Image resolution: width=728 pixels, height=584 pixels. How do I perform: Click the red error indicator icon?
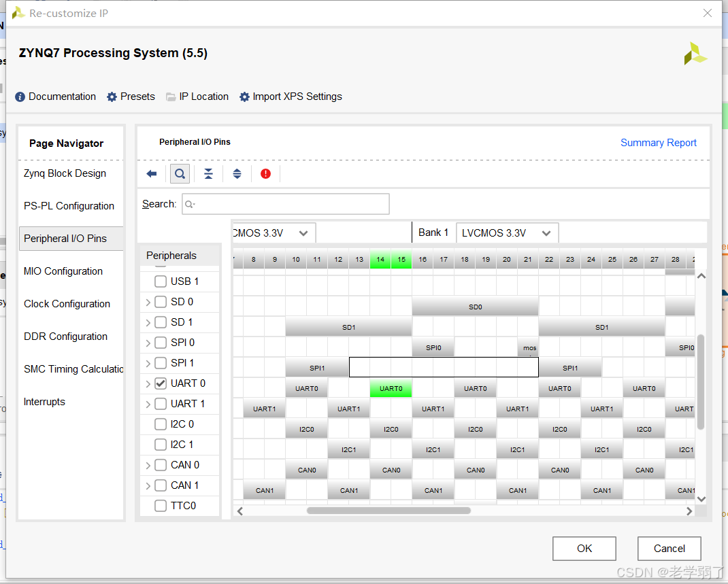265,174
